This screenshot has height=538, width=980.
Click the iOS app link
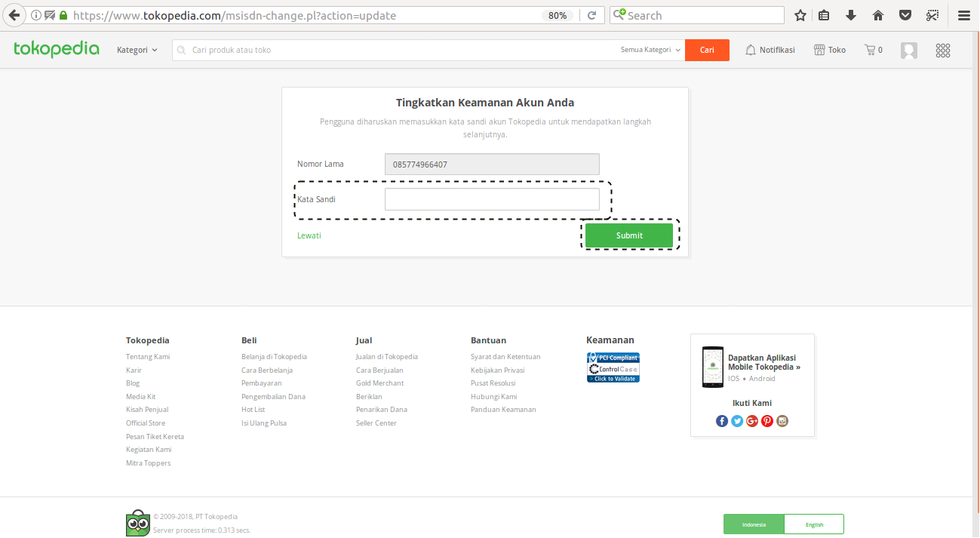(733, 379)
